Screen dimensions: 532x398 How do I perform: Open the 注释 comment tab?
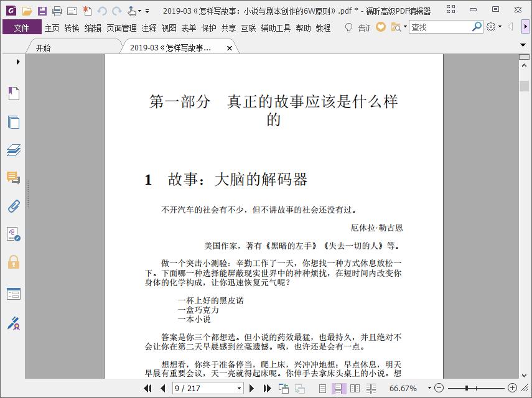(x=149, y=28)
